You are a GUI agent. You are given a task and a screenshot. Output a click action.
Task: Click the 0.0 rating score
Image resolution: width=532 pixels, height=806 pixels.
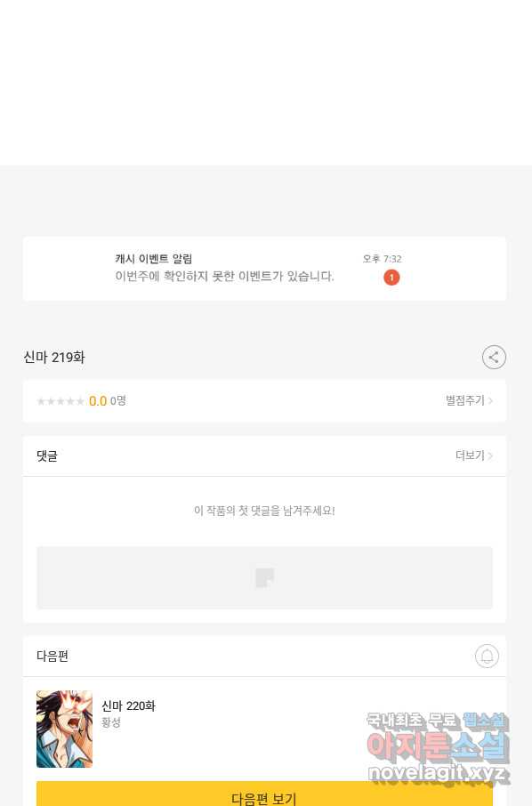pyautogui.click(x=98, y=401)
